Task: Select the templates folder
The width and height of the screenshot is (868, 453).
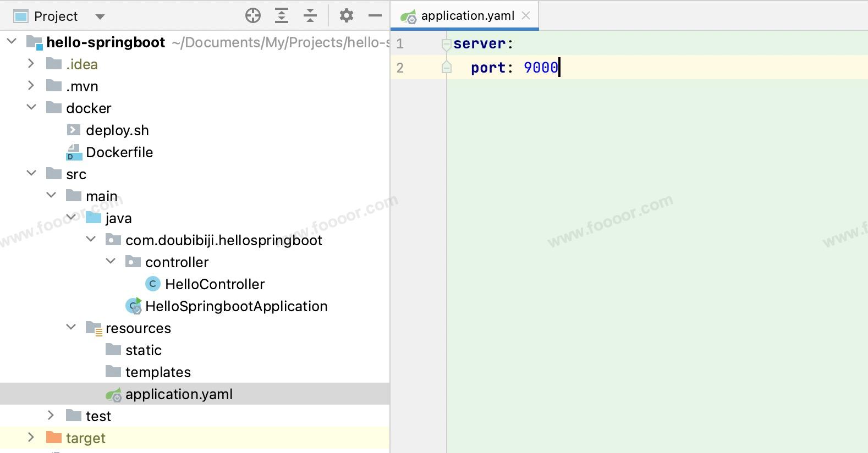Action: 157,372
